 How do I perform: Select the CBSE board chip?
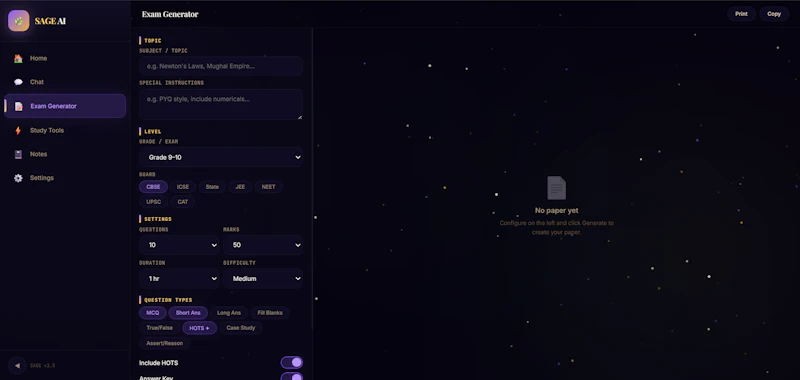(153, 187)
